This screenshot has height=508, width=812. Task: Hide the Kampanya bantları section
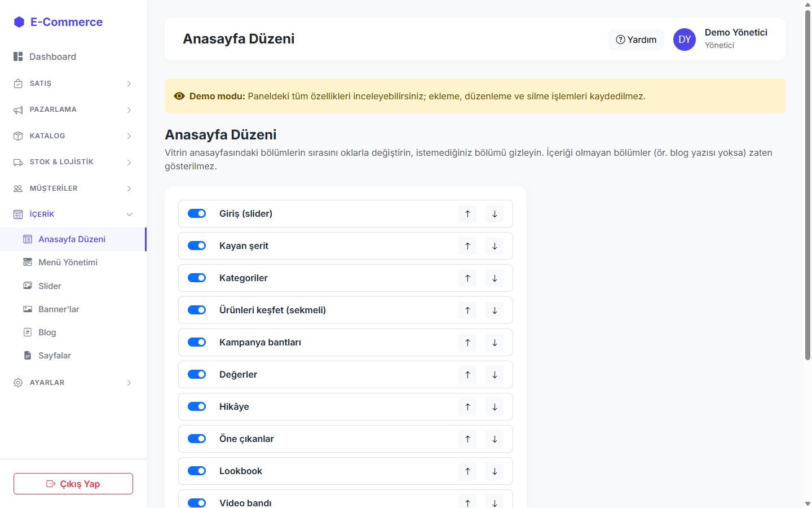pyautogui.click(x=197, y=342)
